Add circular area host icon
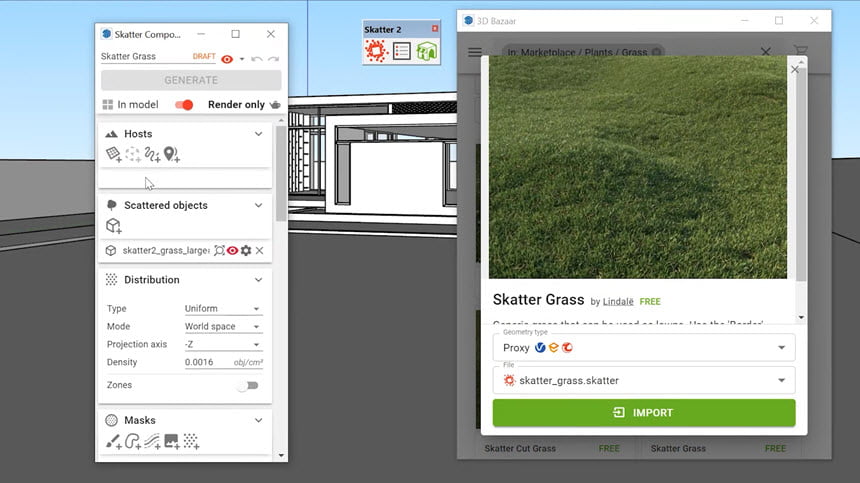 [x=133, y=155]
